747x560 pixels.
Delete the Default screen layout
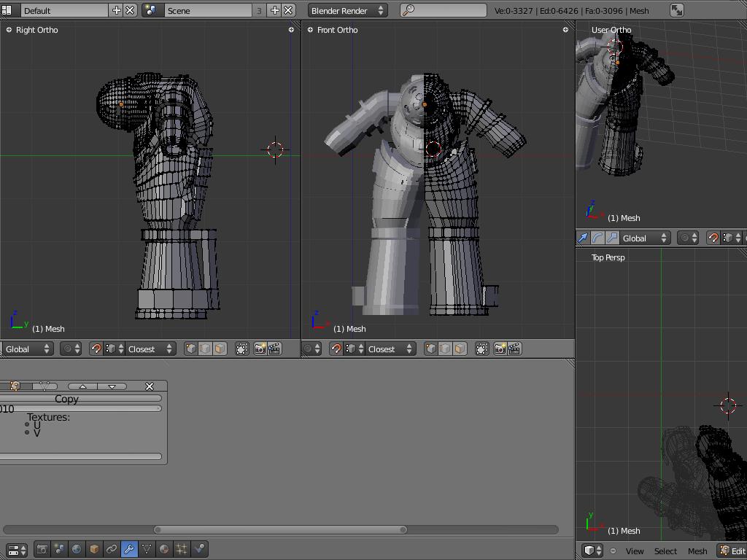pos(130,10)
